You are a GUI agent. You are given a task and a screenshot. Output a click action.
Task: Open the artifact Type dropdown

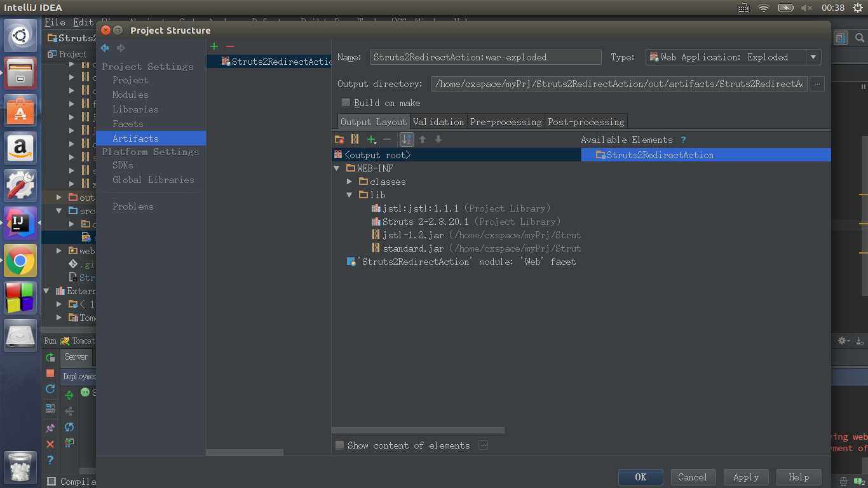pos(813,57)
